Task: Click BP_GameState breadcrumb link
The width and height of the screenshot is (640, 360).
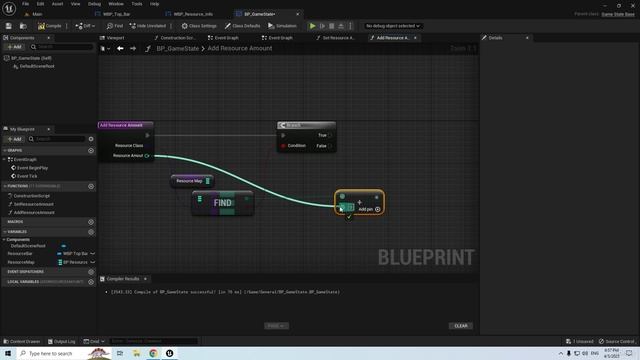Action: (x=178, y=49)
